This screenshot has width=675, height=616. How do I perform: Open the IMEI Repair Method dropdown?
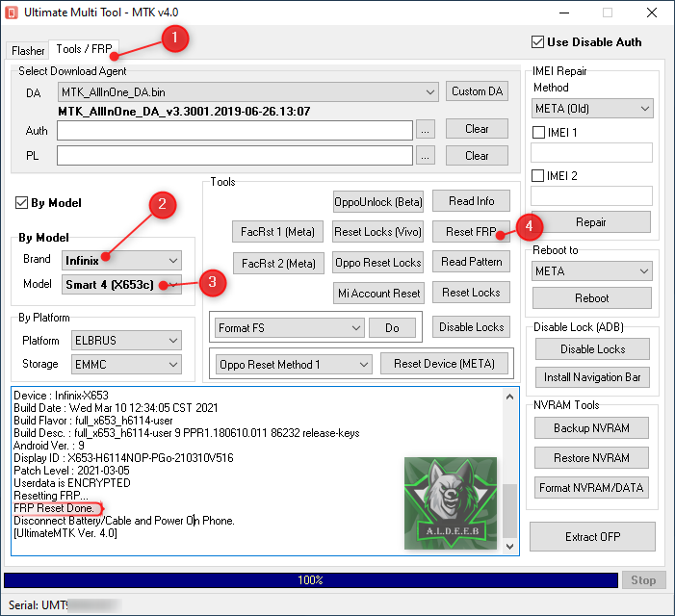pos(592,109)
